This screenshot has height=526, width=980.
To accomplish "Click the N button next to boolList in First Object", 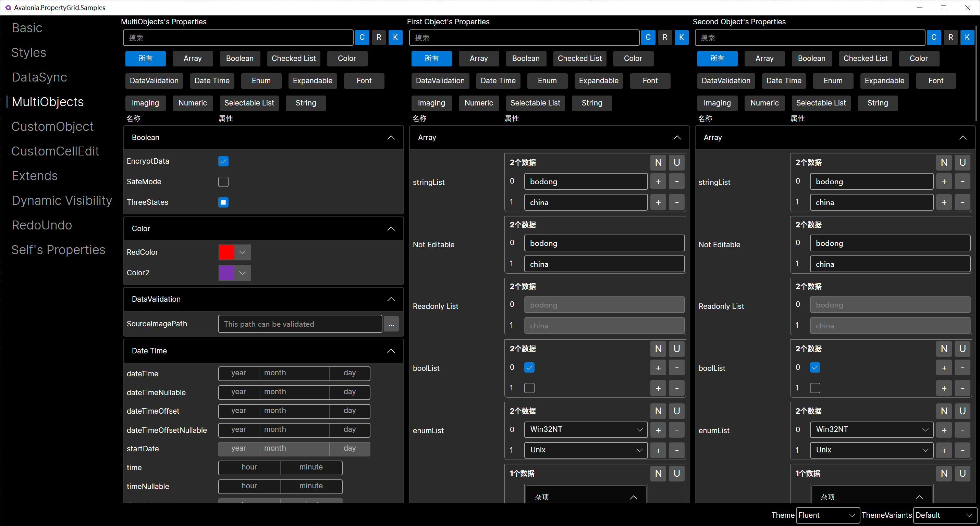I will pos(658,349).
